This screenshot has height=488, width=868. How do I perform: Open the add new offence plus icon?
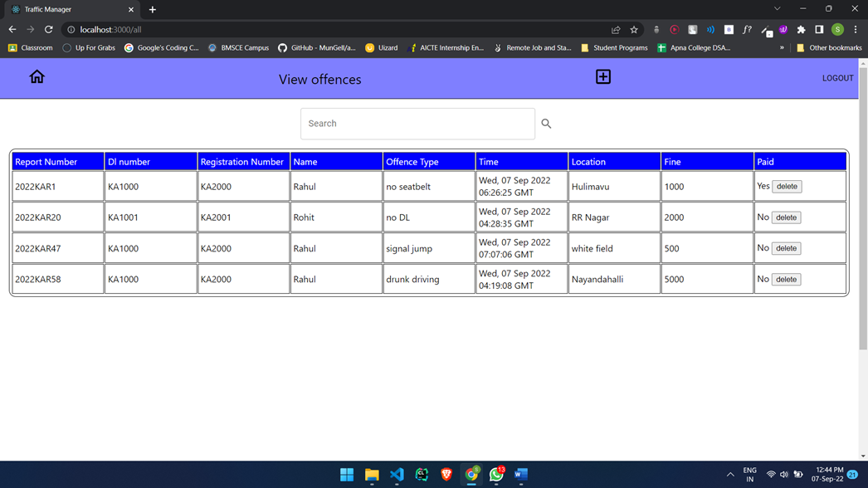click(x=602, y=76)
